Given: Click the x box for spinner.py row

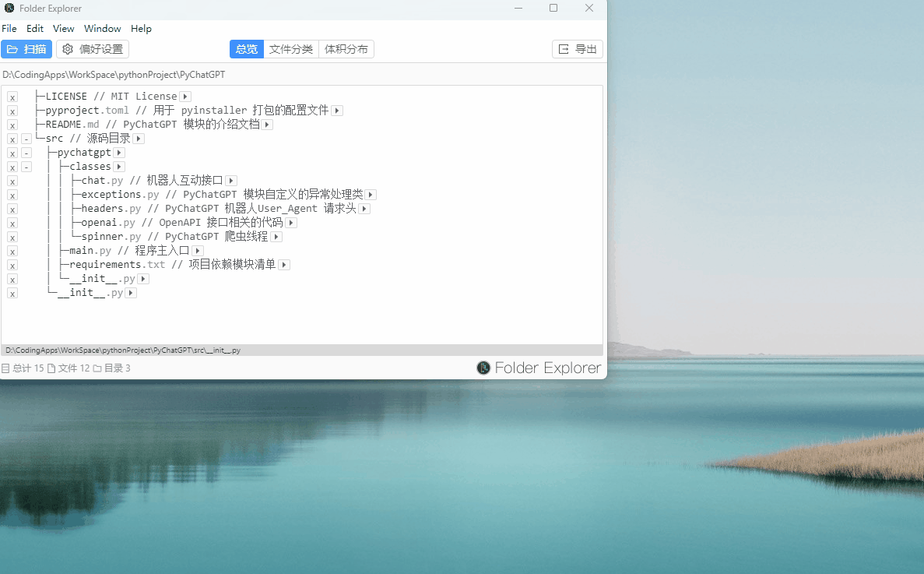Looking at the screenshot, I should (x=12, y=238).
